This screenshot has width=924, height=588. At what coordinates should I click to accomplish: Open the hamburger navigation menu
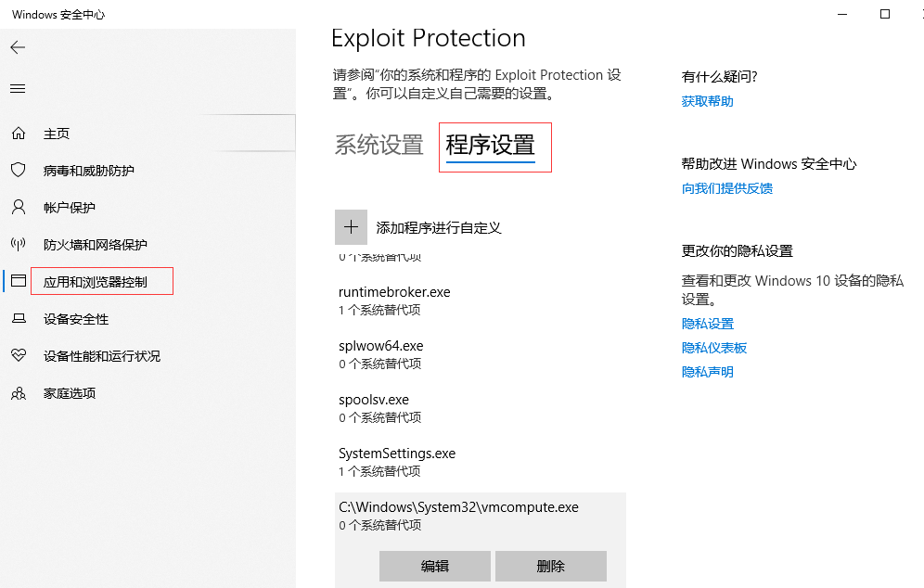pos(18,89)
